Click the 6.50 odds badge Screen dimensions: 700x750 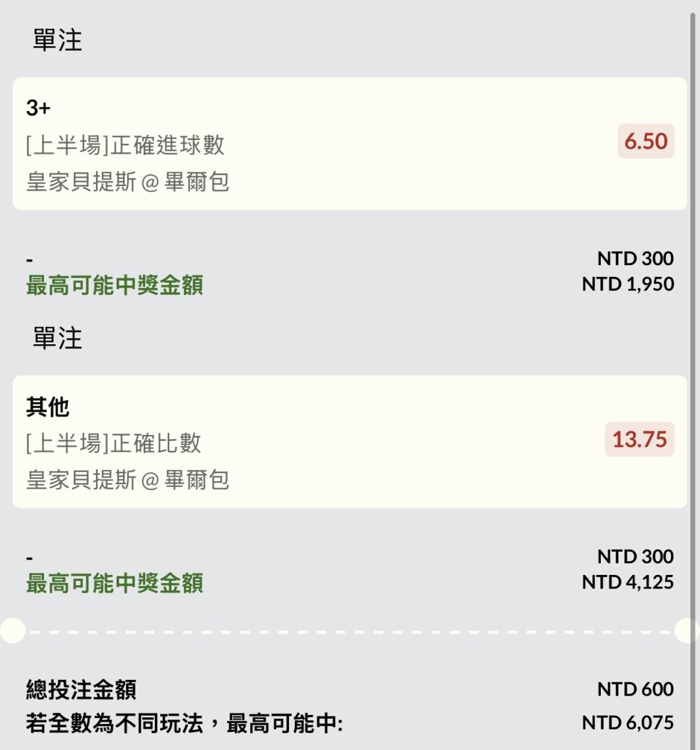coord(646,141)
